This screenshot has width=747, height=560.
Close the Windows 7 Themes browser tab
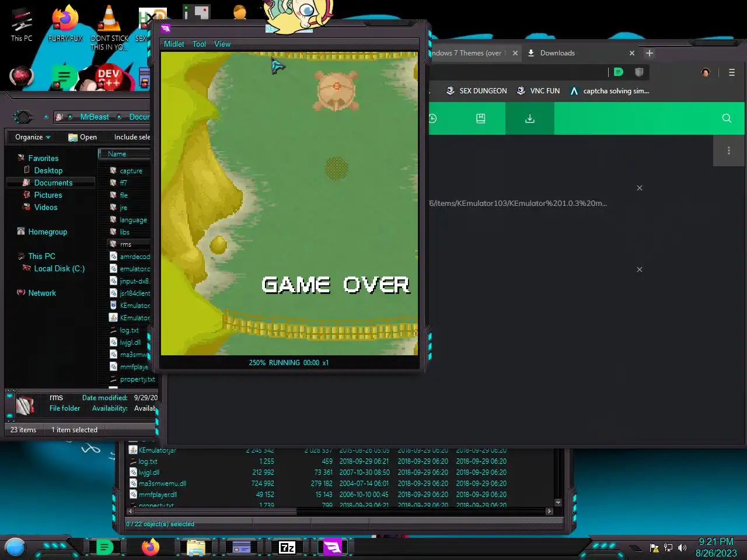click(x=515, y=53)
